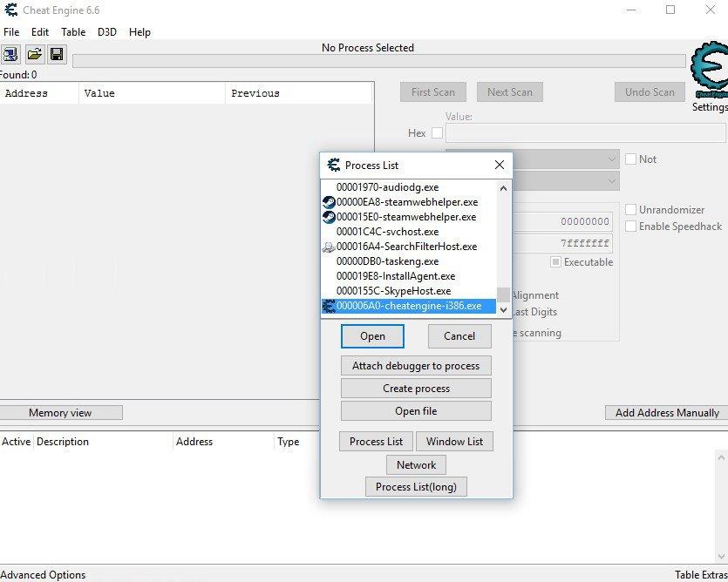Click the floppy disk save icon
The image size is (728, 582).
[57, 54]
